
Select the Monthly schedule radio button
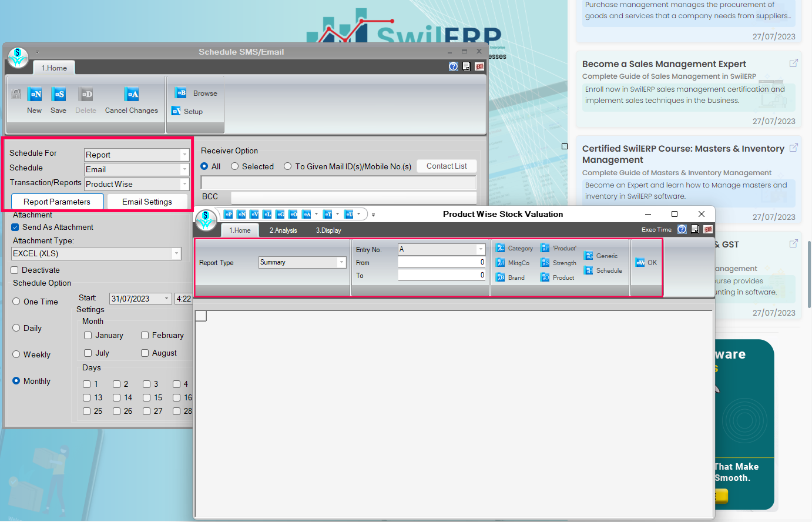tap(16, 381)
